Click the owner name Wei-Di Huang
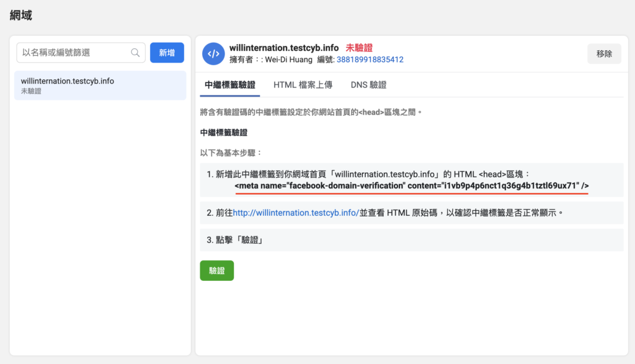The height and width of the screenshot is (364, 635). [x=288, y=60]
